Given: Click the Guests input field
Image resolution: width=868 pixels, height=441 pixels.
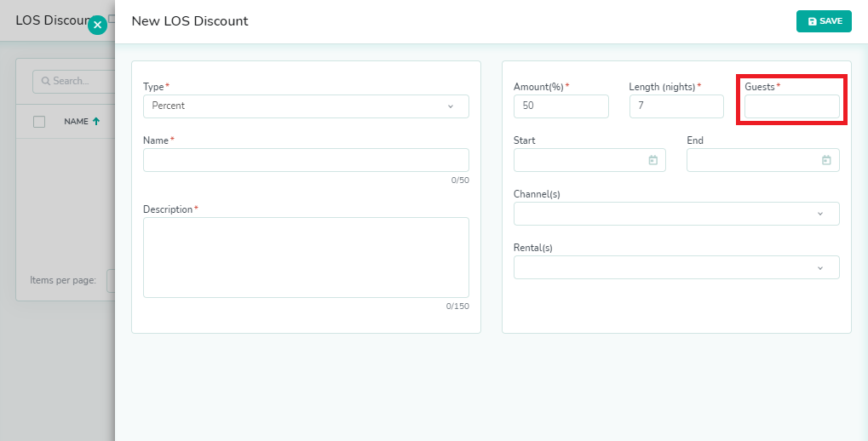Looking at the screenshot, I should [791, 106].
